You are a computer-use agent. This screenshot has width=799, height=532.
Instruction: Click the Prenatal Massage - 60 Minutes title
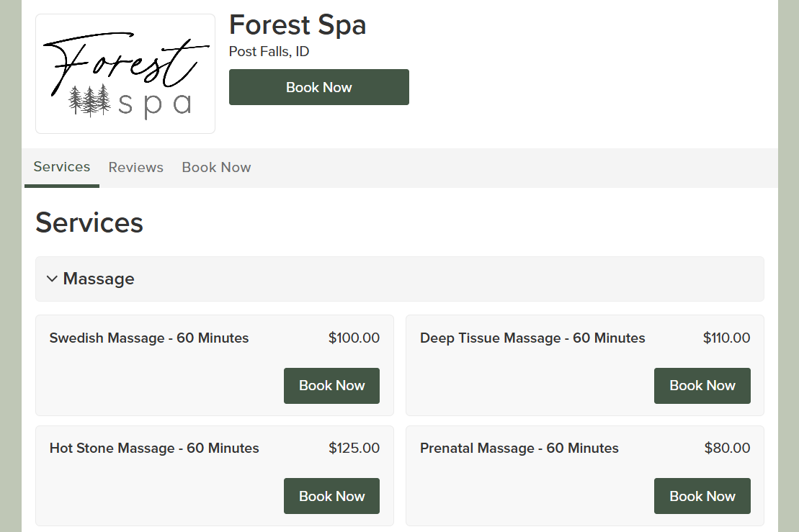tap(519, 448)
